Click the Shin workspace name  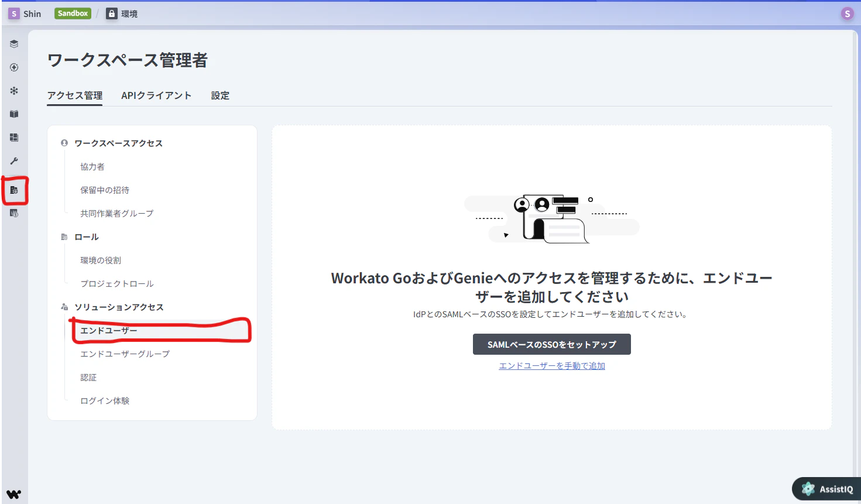pos(32,14)
